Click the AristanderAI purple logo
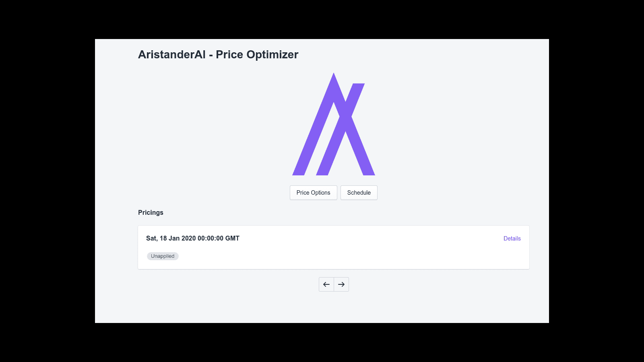 click(x=334, y=123)
